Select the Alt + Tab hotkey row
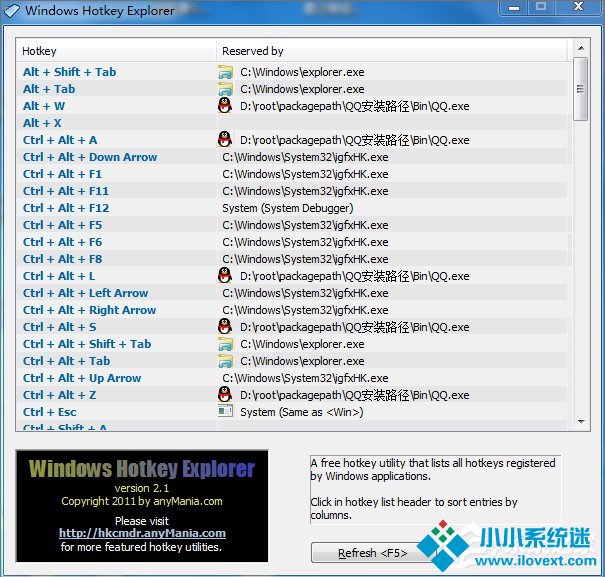605x577 pixels. [x=292, y=89]
